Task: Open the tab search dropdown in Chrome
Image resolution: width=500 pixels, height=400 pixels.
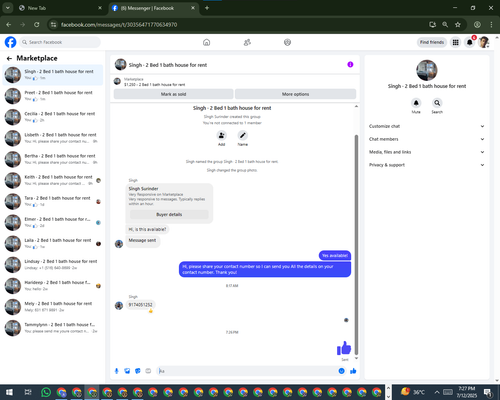Action: (x=8, y=8)
